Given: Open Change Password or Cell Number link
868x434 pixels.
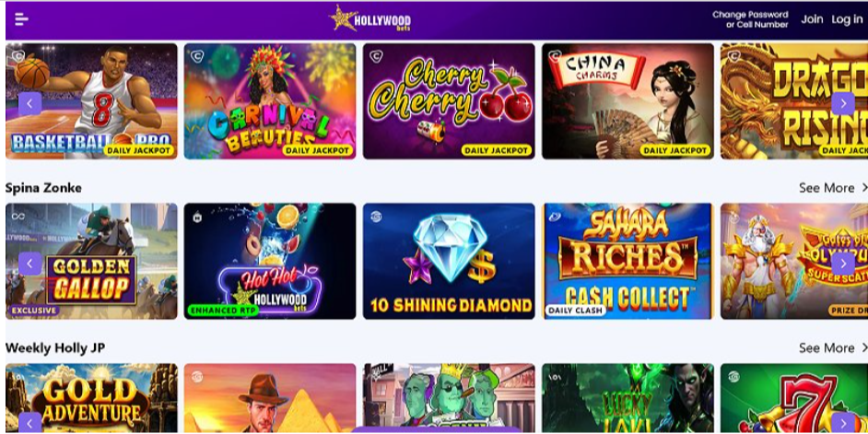Looking at the screenshot, I should 750,19.
